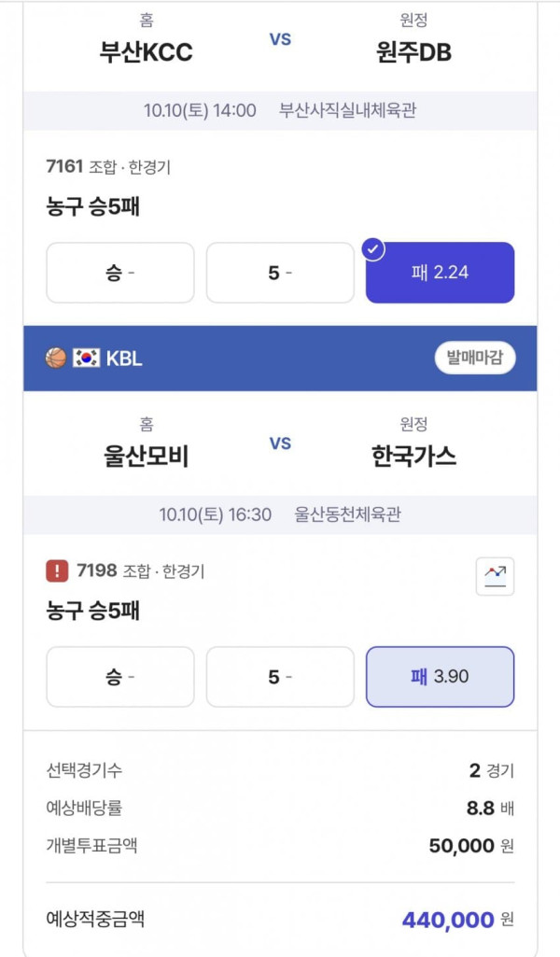Click the Korean flag icon beside KBL

(x=86, y=359)
